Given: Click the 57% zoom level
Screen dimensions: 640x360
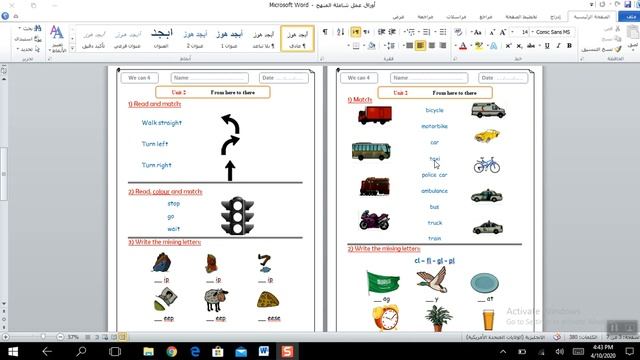Looking at the screenshot, I should point(73,337).
